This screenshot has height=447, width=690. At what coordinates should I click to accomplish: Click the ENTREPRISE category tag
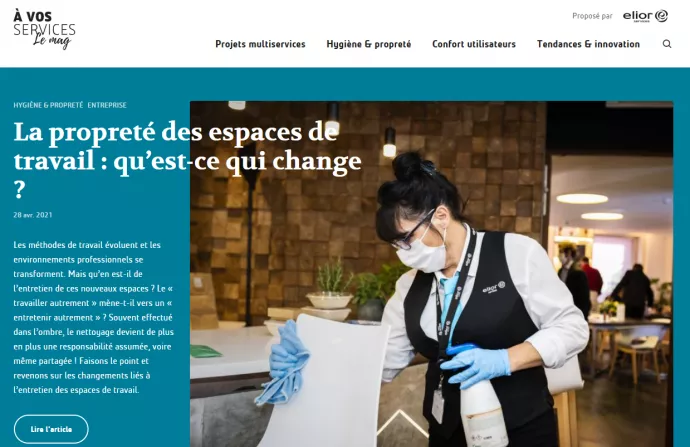(107, 105)
